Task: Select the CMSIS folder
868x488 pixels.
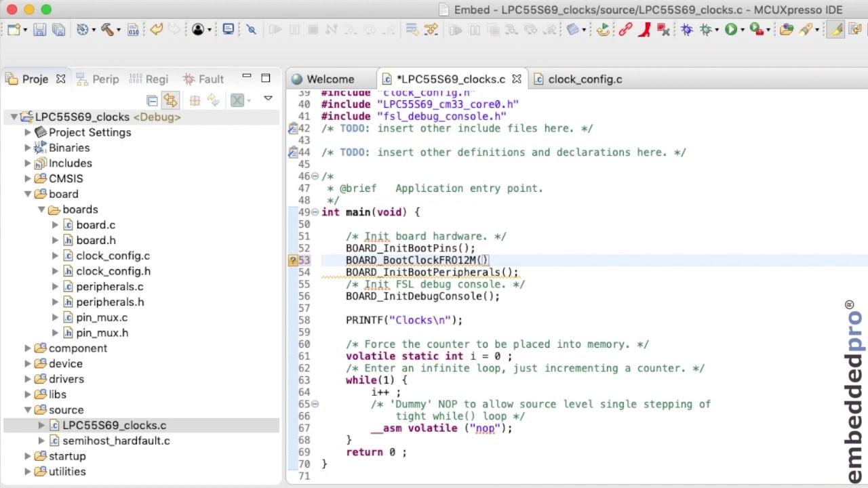Action: tap(66, 178)
